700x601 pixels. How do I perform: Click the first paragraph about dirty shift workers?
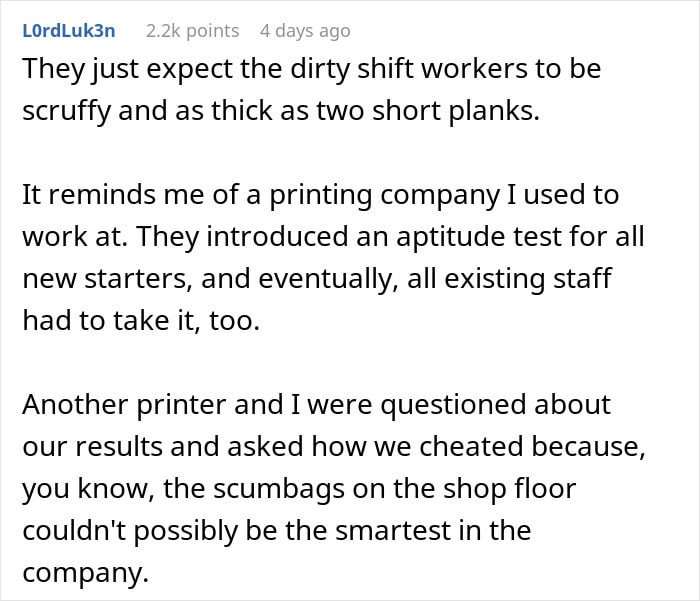(x=312, y=89)
